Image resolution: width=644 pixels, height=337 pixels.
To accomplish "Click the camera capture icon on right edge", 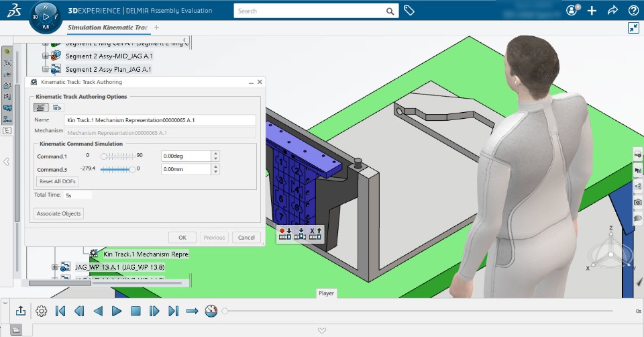I will point(638,202).
